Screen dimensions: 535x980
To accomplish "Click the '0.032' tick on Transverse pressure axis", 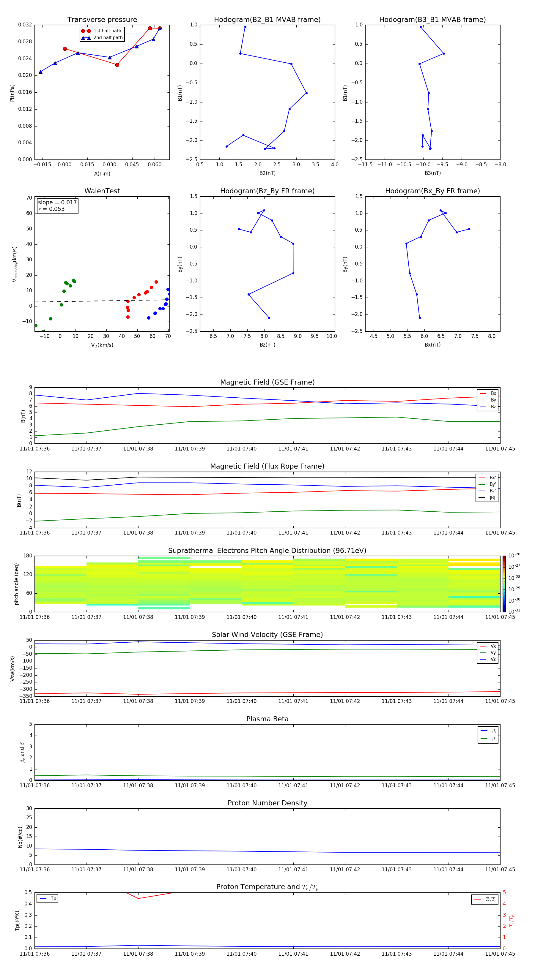I will click(x=25, y=25).
